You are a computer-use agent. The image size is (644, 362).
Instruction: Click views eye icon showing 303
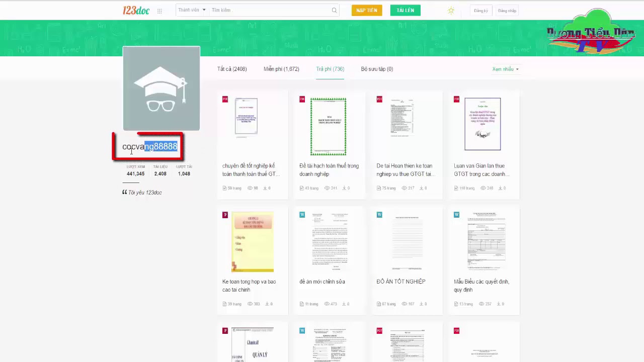250,304
